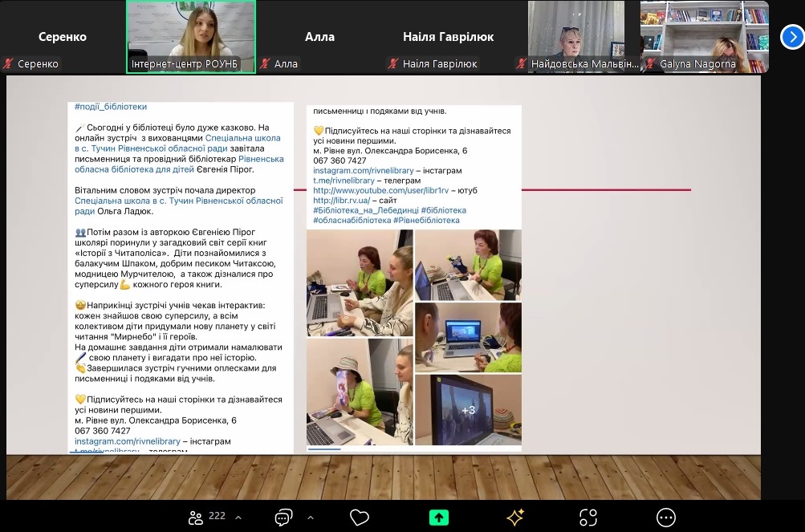This screenshot has width=805, height=532.
Task: Click the green Share Screen button
Action: [438, 518]
